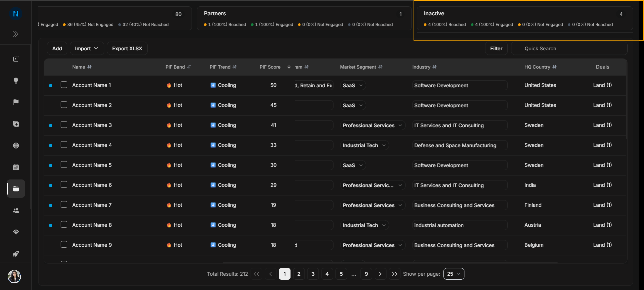Open the people contacts sidebar icon
This screenshot has width=644, height=290.
tap(16, 210)
